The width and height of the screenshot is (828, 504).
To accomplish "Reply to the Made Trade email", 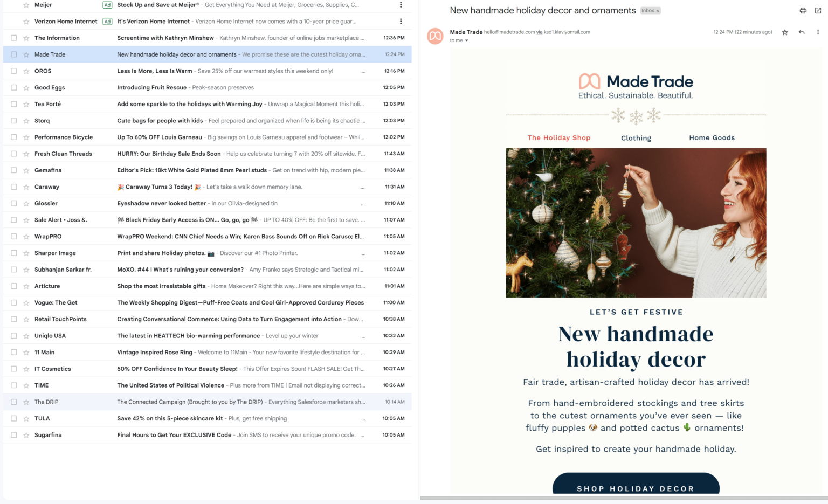I will point(802,32).
